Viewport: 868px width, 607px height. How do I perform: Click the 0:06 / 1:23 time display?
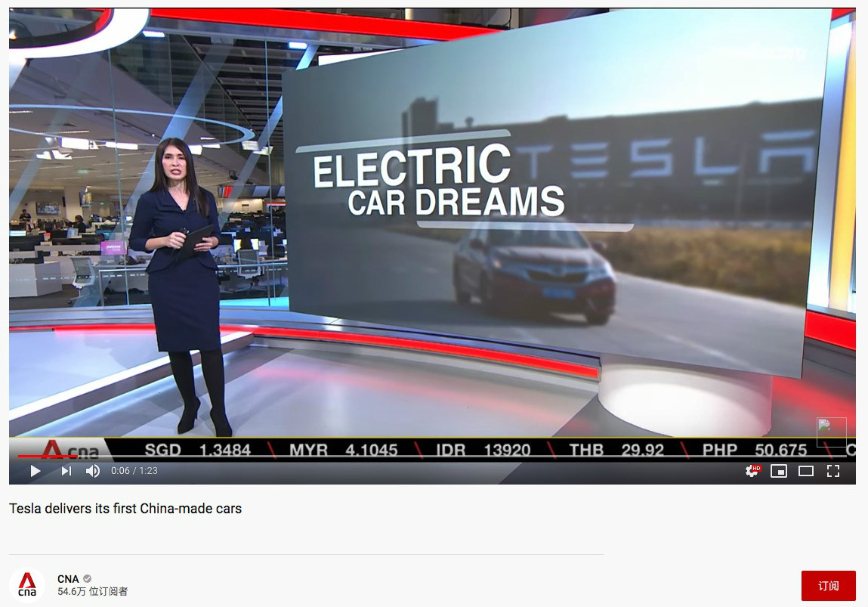point(134,471)
